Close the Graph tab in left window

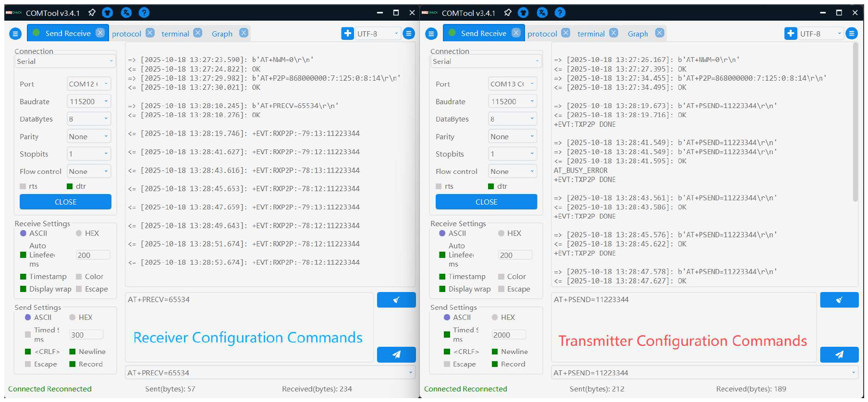(244, 33)
